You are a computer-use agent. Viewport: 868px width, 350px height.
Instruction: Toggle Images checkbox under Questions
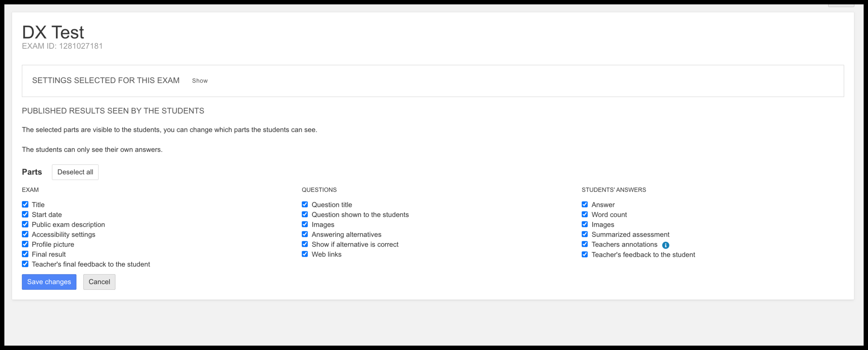click(305, 224)
